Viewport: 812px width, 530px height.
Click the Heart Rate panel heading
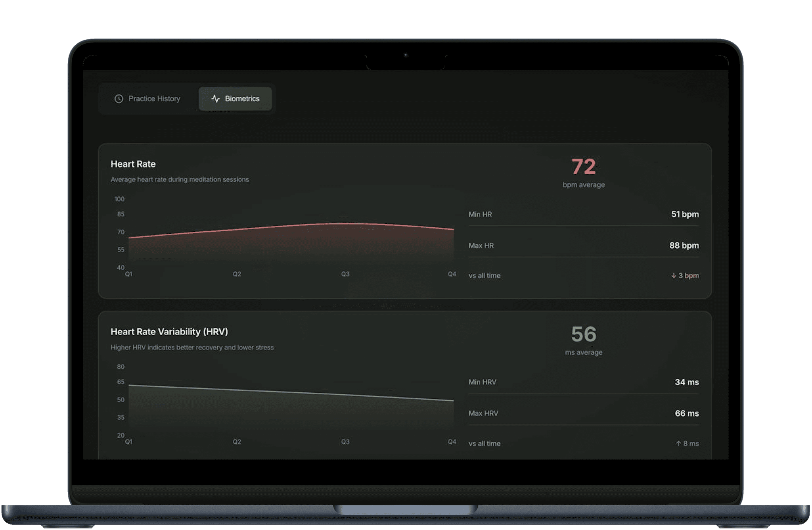point(133,164)
